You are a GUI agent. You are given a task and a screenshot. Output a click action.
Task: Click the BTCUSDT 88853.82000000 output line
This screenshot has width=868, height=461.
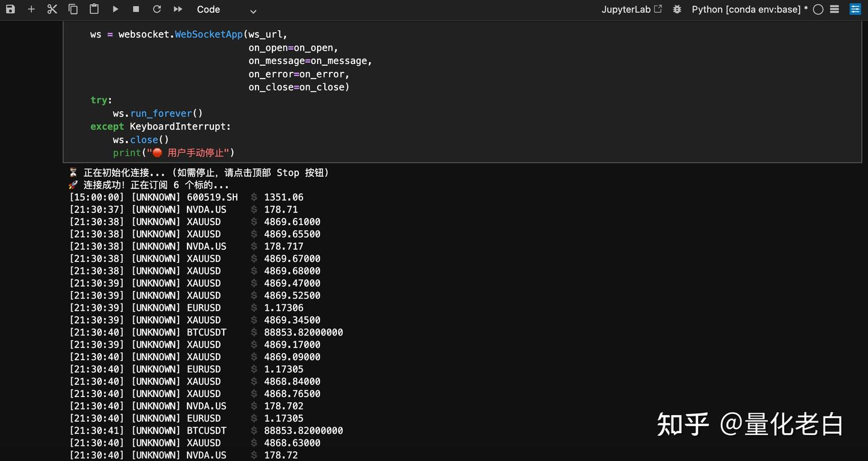tap(206, 332)
